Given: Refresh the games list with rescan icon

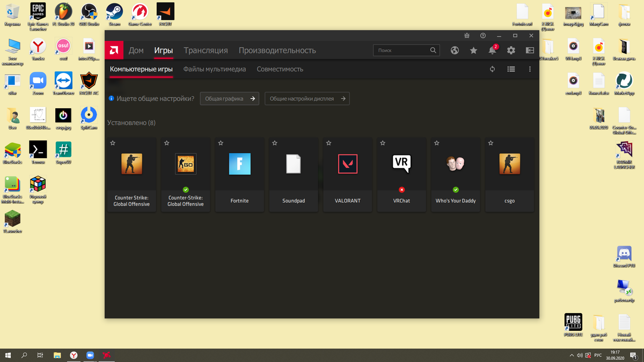Looking at the screenshot, I should pyautogui.click(x=492, y=69).
